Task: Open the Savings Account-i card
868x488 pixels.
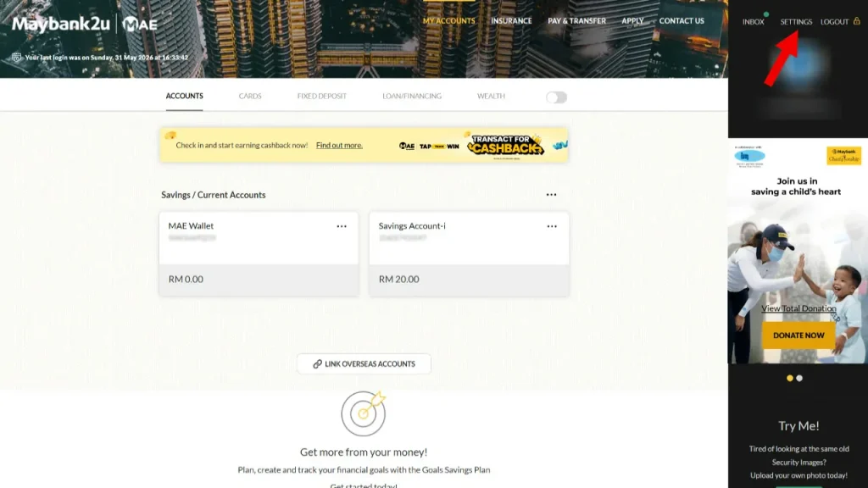Action: tap(469, 254)
